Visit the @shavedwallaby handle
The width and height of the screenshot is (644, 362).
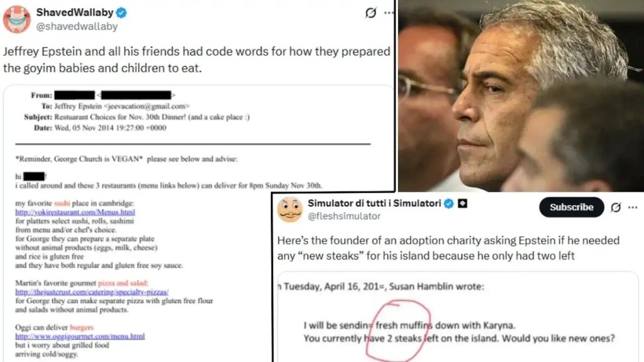[77, 26]
